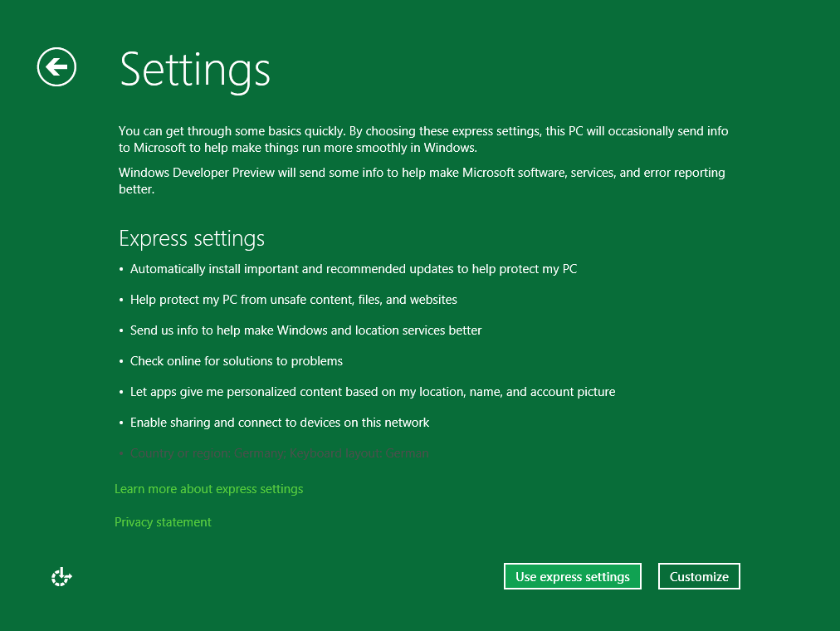The width and height of the screenshot is (840, 631).
Task: Open the Ease of Access icon
Action: (61, 577)
